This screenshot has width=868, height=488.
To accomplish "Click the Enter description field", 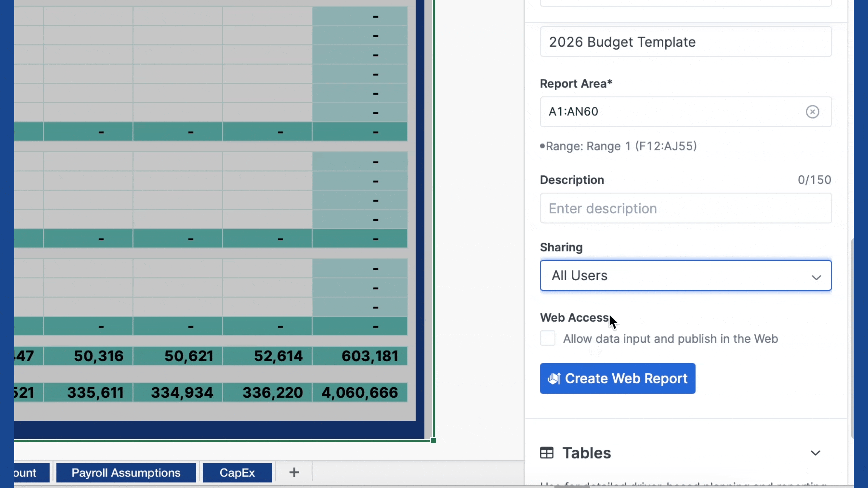I will [x=685, y=208].
